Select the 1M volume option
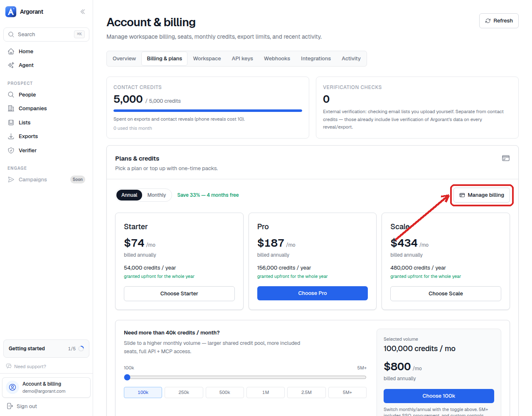Image resolution: width=532 pixels, height=416 pixels. (x=266, y=392)
